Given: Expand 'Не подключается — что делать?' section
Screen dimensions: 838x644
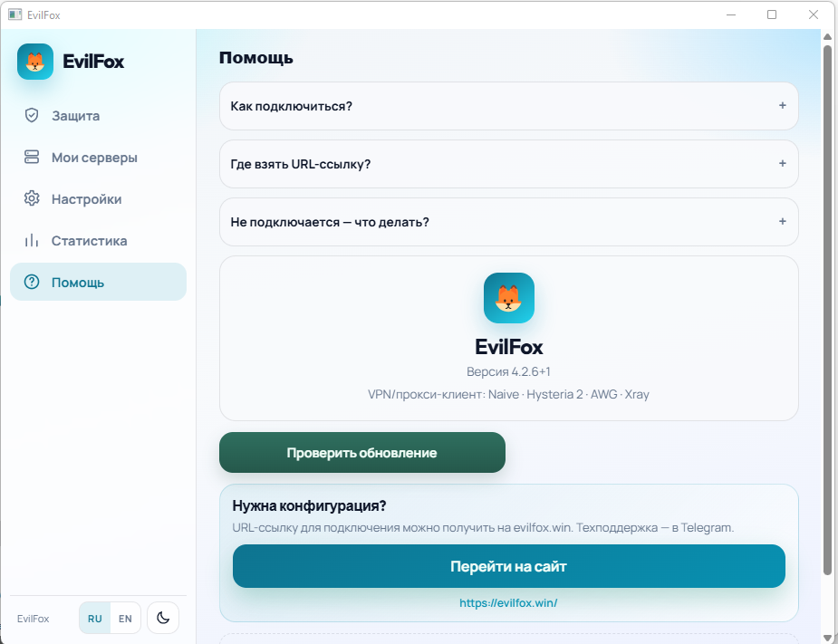Looking at the screenshot, I should 509,222.
